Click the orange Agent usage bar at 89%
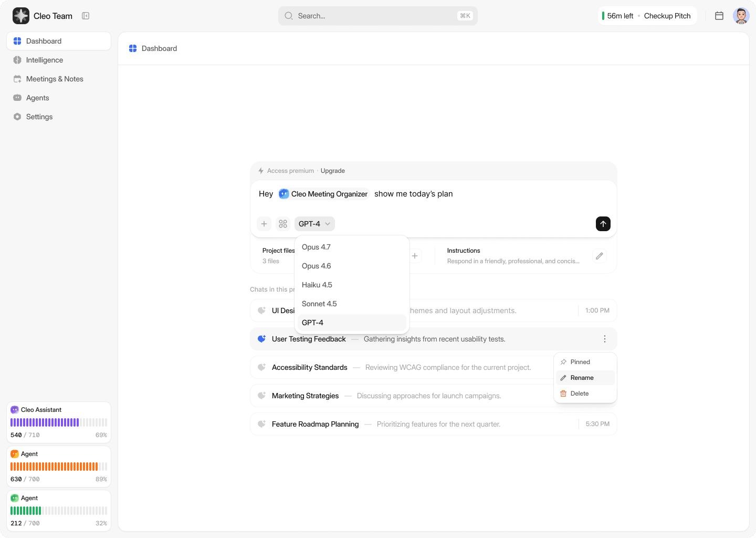756x538 pixels. pyautogui.click(x=59, y=467)
